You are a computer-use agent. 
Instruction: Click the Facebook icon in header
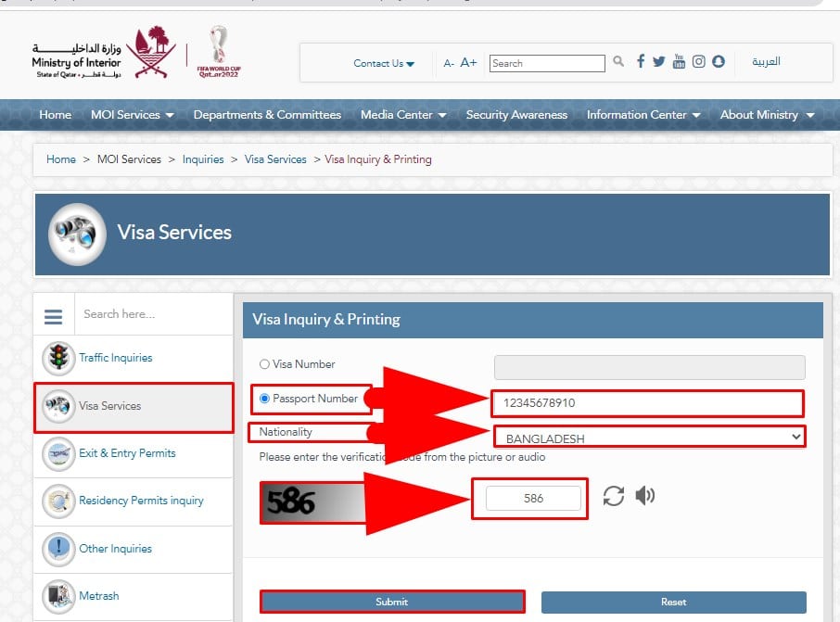click(641, 62)
